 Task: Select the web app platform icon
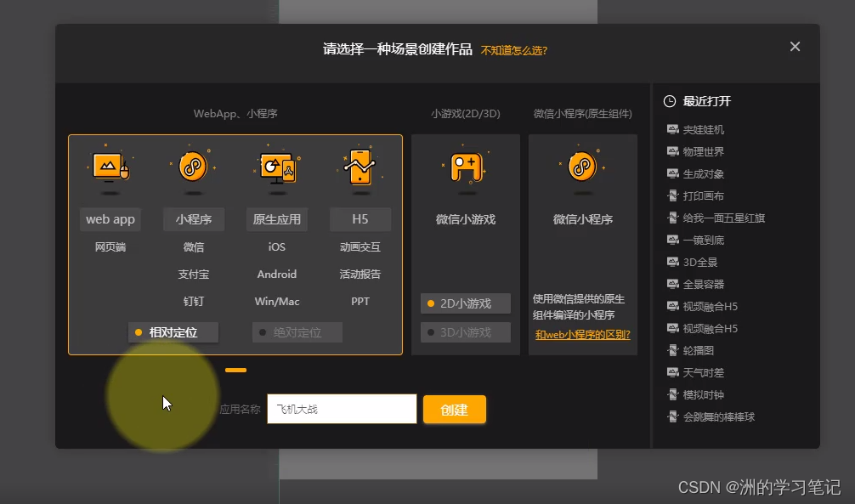click(110, 167)
